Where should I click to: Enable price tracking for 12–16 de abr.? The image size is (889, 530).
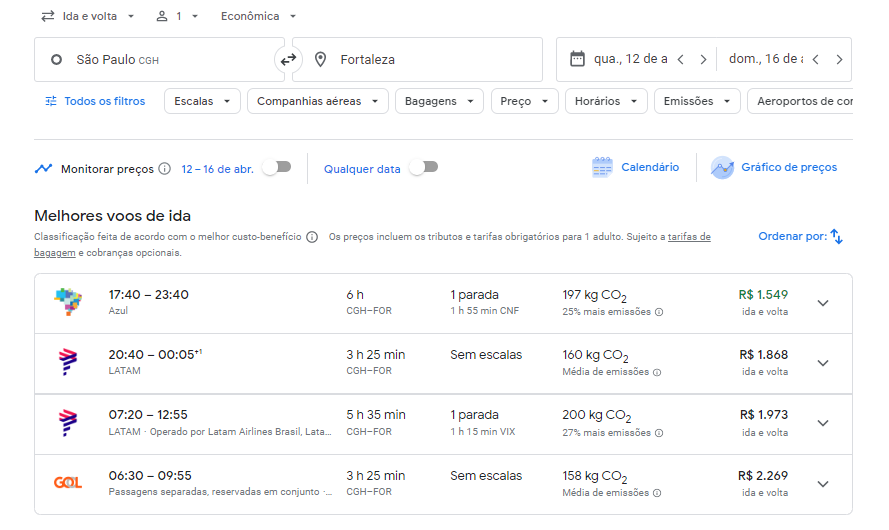[276, 168]
